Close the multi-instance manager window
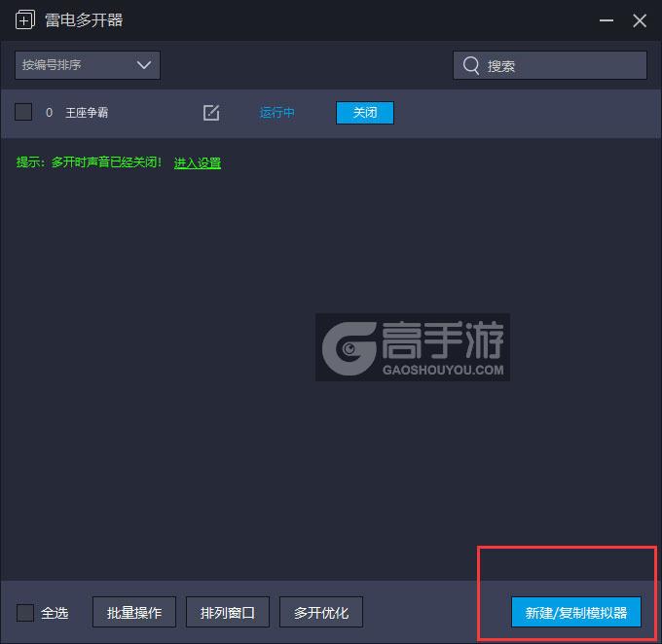 [639, 20]
